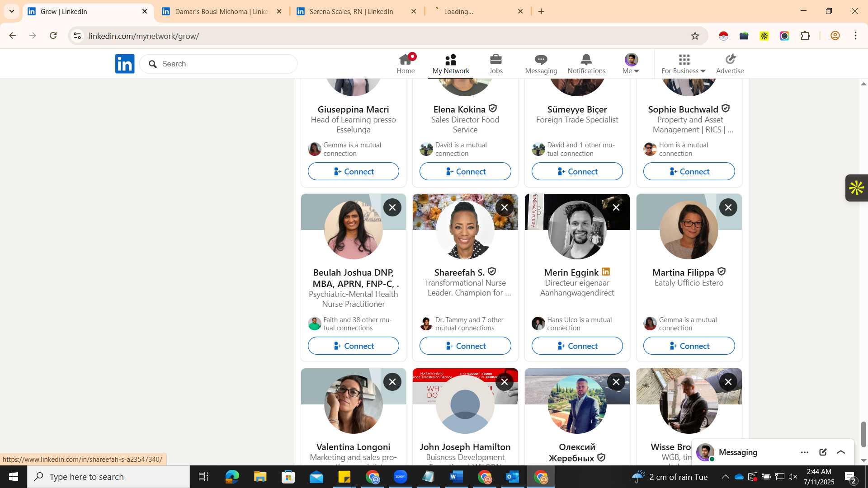The width and height of the screenshot is (868, 488).
Task: Open the LinkedIn home logo
Action: [x=125, y=64]
